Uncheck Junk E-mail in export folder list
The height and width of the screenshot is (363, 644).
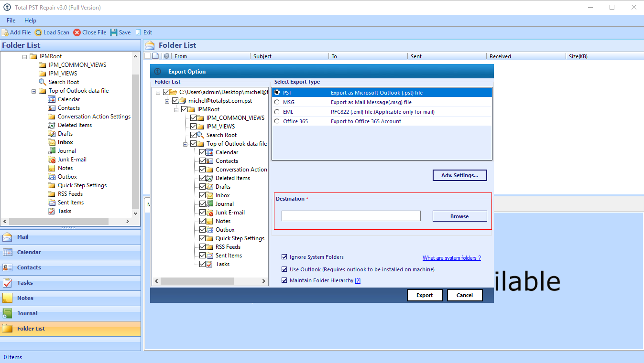click(x=203, y=213)
